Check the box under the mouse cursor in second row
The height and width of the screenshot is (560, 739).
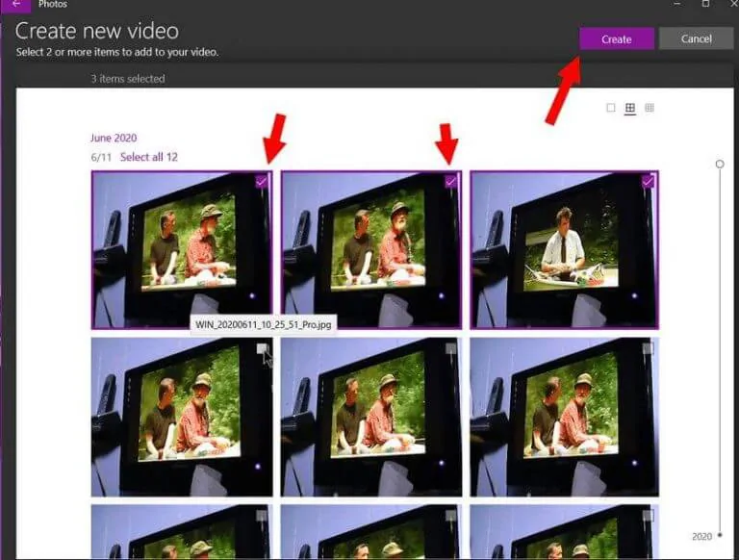[262, 348]
